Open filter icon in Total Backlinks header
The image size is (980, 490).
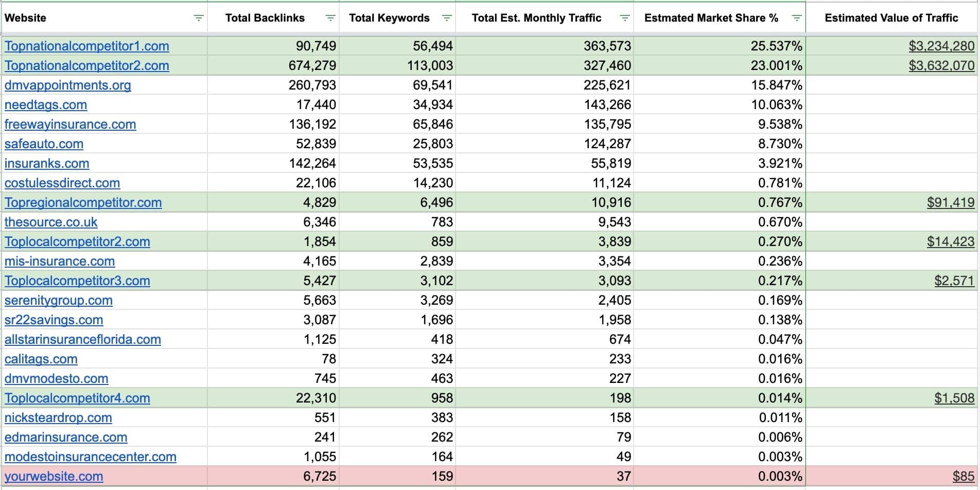pyautogui.click(x=330, y=18)
